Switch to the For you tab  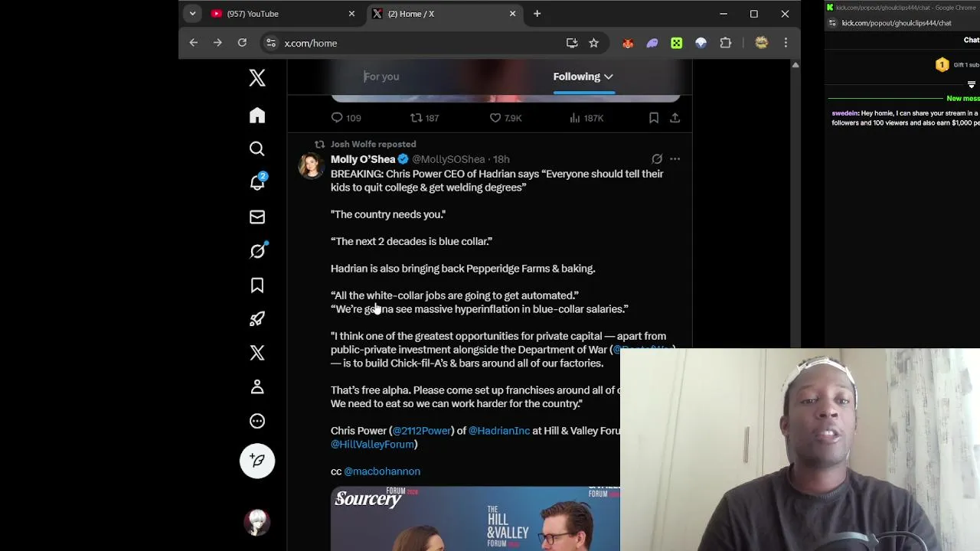[x=381, y=77]
